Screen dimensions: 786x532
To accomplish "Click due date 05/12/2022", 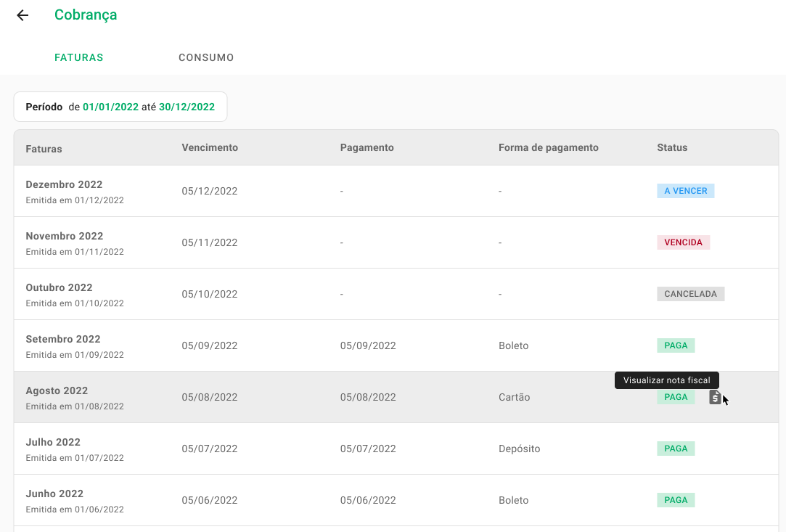I will click(x=210, y=191).
